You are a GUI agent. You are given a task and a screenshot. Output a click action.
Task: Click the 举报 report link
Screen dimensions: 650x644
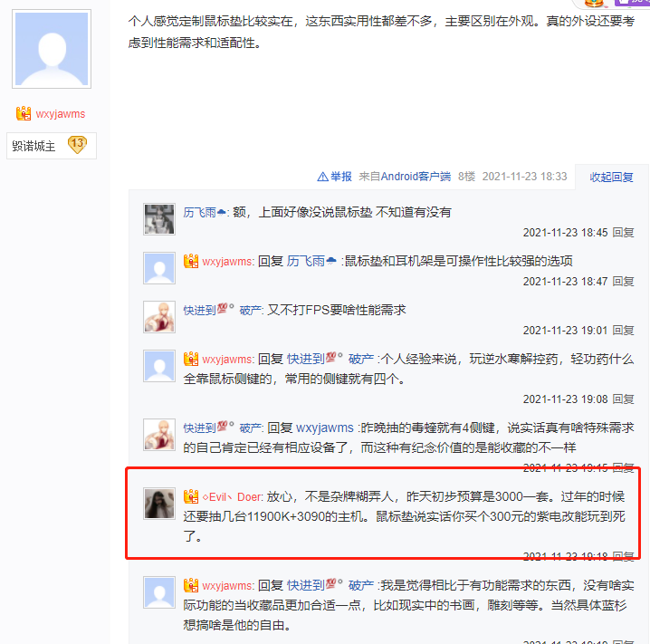point(341,177)
